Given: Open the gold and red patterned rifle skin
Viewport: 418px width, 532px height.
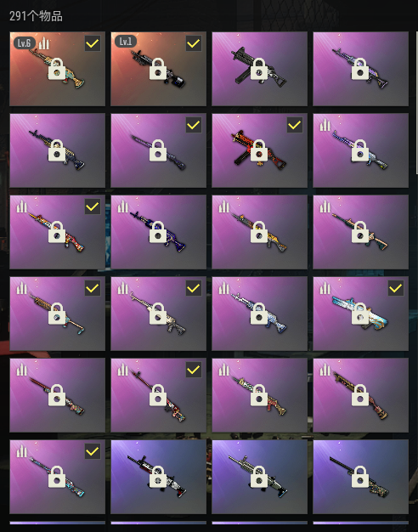Looking at the screenshot, I should [x=260, y=395].
